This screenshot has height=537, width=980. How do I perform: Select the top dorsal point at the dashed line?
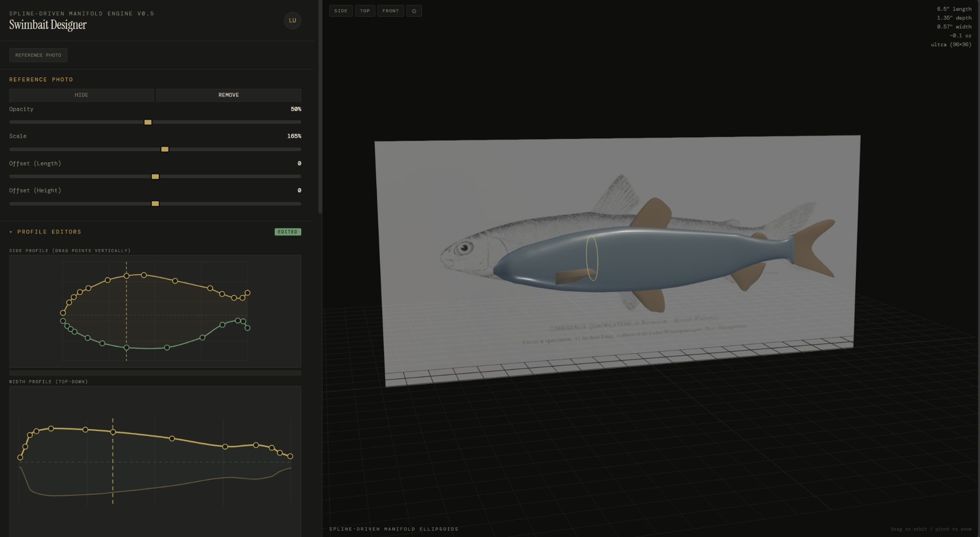126,276
